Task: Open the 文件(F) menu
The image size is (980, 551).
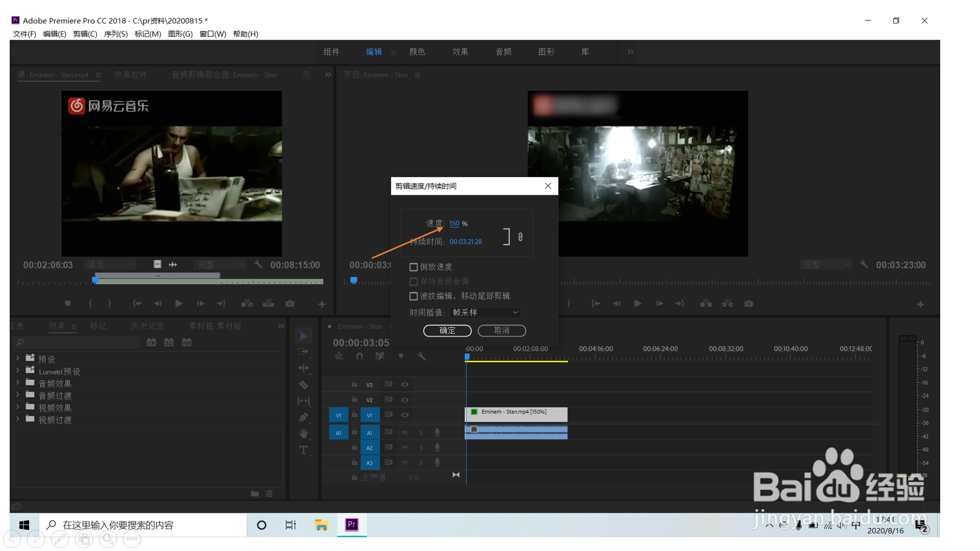Action: click(24, 34)
